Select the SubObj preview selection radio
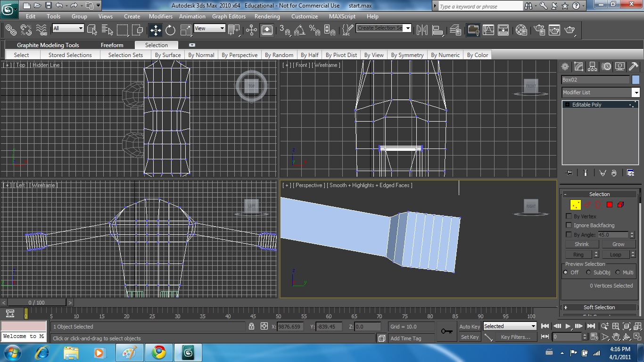Image resolution: width=644 pixels, height=362 pixels. tap(588, 272)
